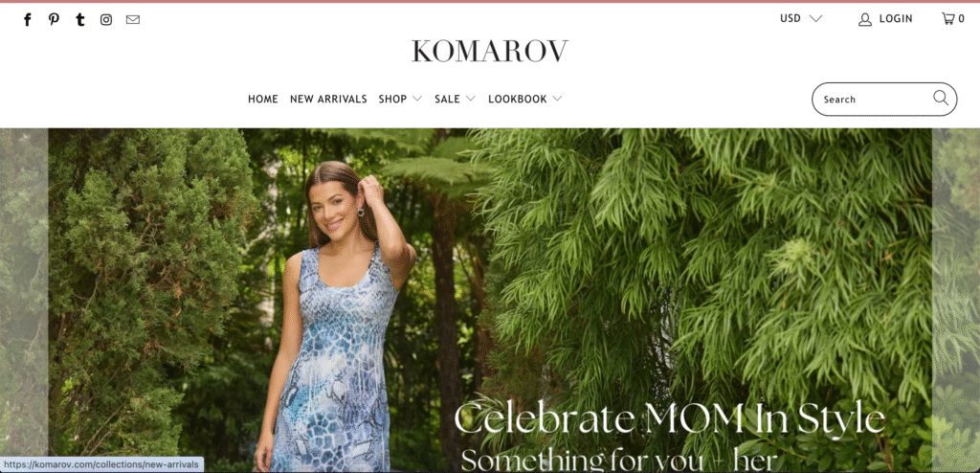Image resolution: width=980 pixels, height=473 pixels.
Task: Go to the HOME menu item
Action: (263, 99)
